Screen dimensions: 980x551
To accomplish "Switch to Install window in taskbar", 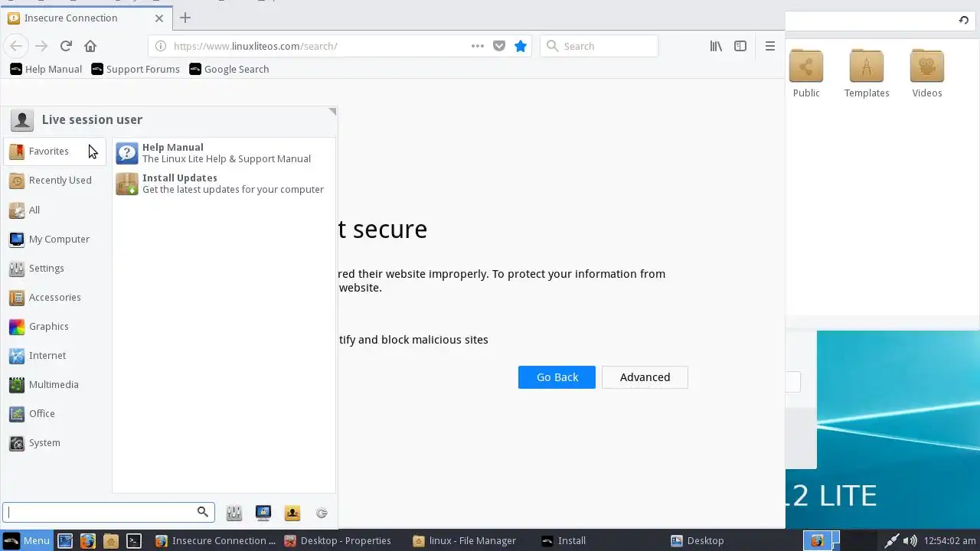I will 599,540.
